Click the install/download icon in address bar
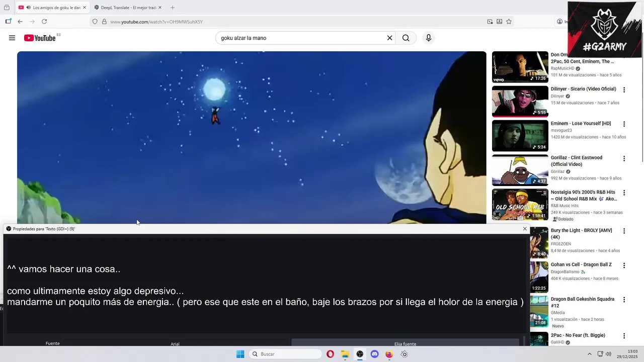The image size is (644, 362). [500, 22]
